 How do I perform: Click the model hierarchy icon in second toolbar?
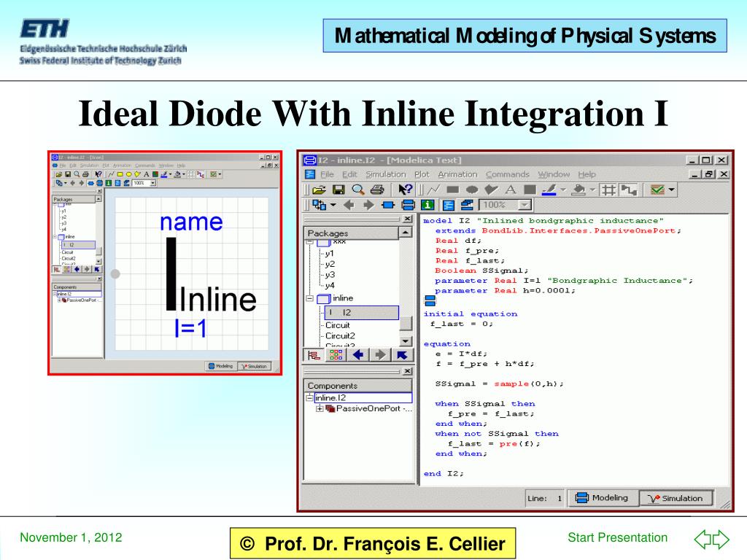click(x=320, y=205)
